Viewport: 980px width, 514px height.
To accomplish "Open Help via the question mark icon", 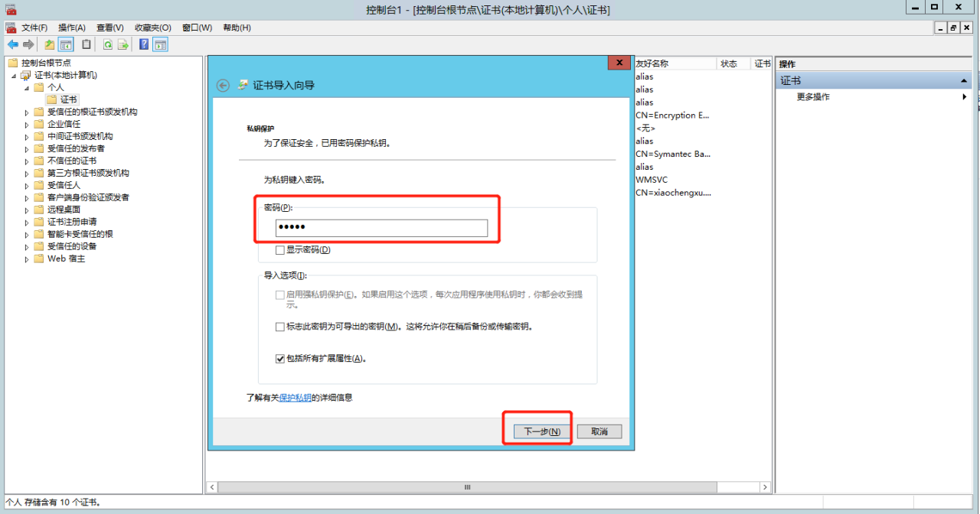I will [x=144, y=44].
